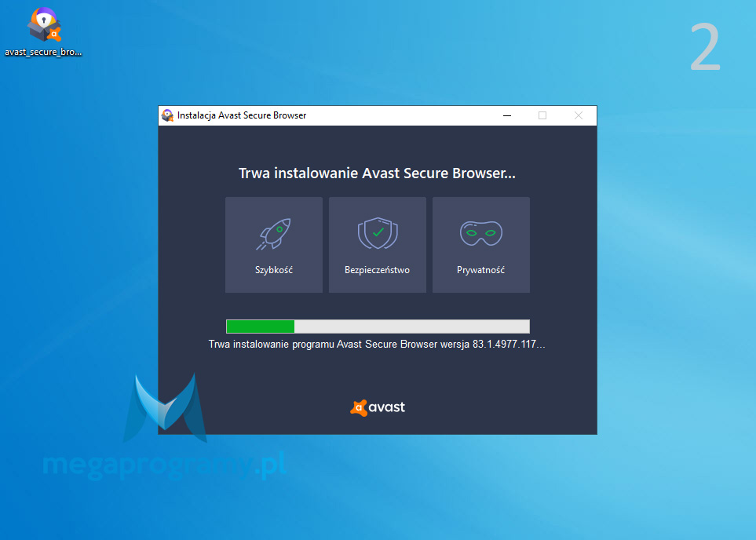756x540 pixels.
Task: Click the Bezpieczeństwo label
Action: point(377,270)
